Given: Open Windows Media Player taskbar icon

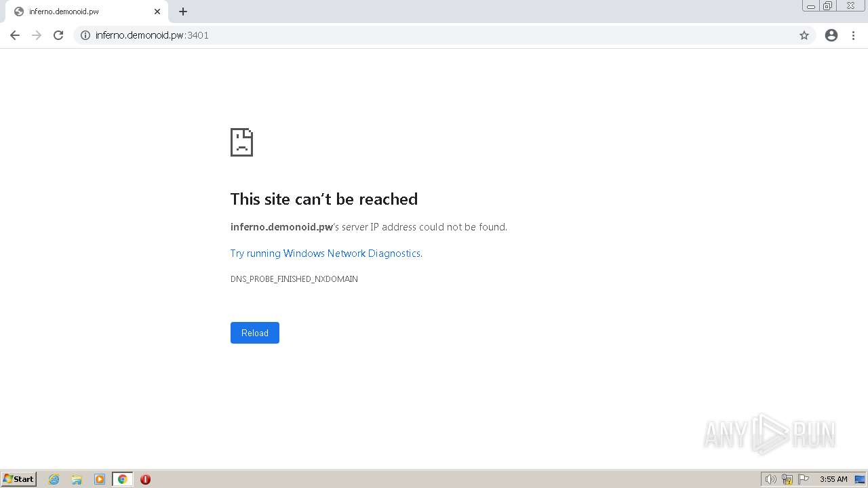Looking at the screenshot, I should (100, 479).
